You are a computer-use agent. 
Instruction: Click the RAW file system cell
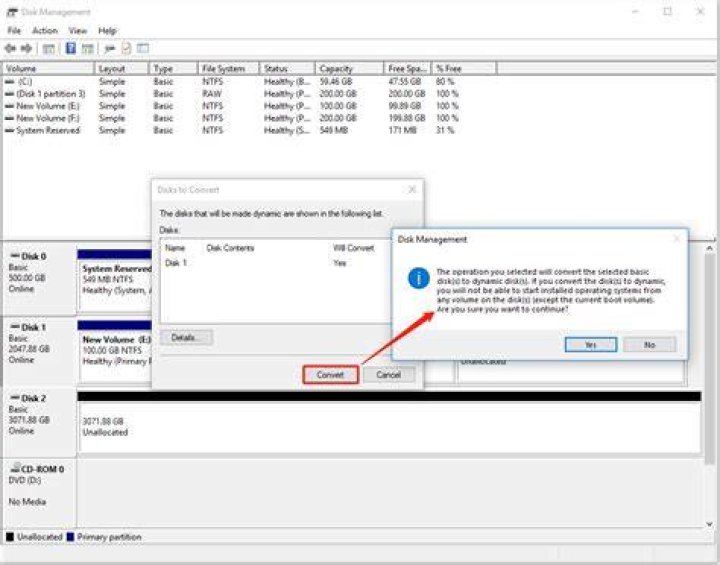212,94
